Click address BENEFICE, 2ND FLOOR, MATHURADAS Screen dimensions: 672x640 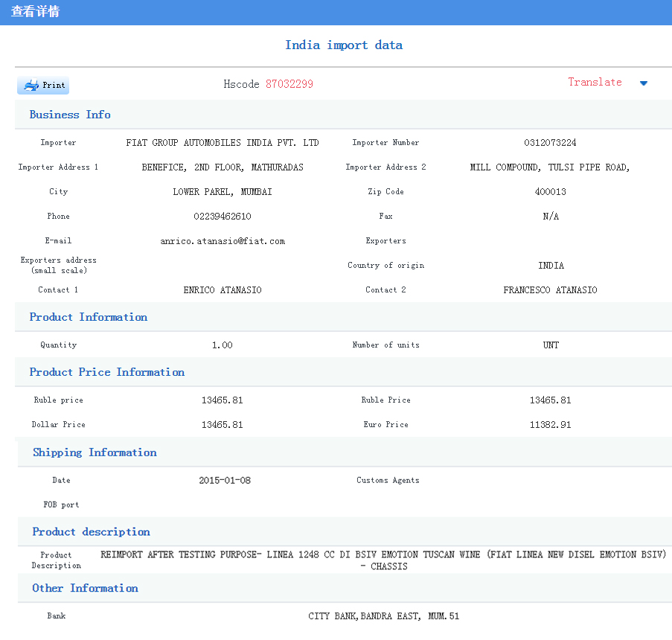click(223, 167)
